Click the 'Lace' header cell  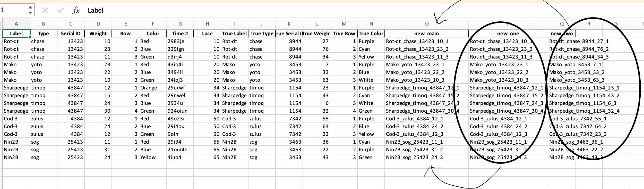click(207, 34)
